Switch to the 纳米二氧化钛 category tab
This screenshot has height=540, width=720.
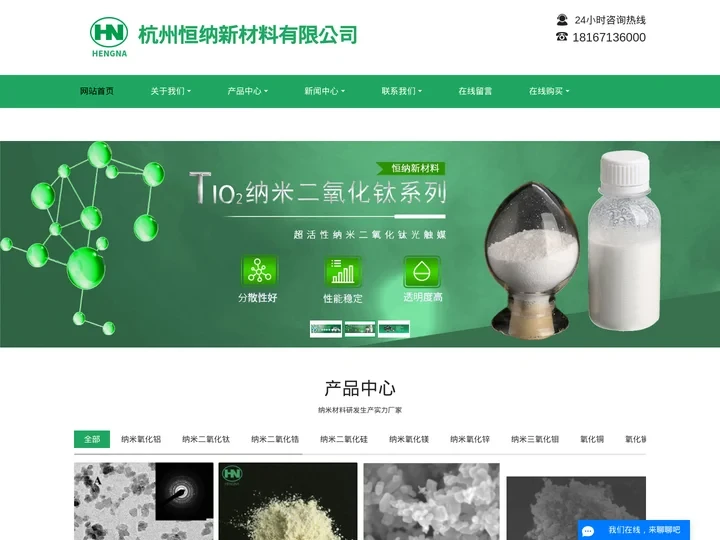[206, 439]
